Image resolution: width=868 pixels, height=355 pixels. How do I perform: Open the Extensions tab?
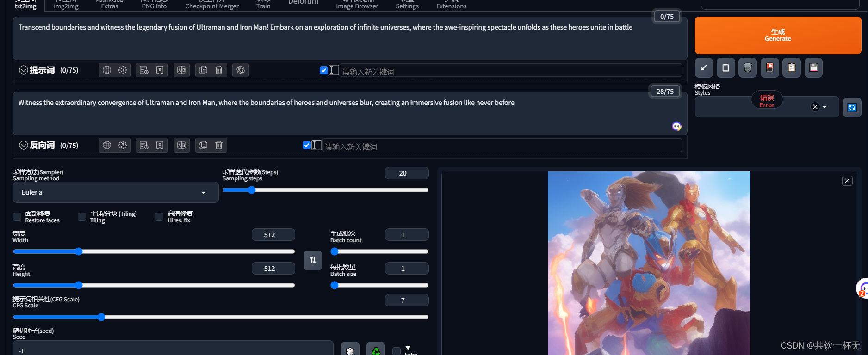451,5
